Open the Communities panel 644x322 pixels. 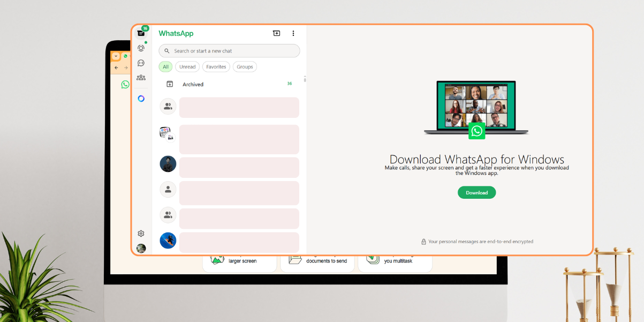pos(141,77)
